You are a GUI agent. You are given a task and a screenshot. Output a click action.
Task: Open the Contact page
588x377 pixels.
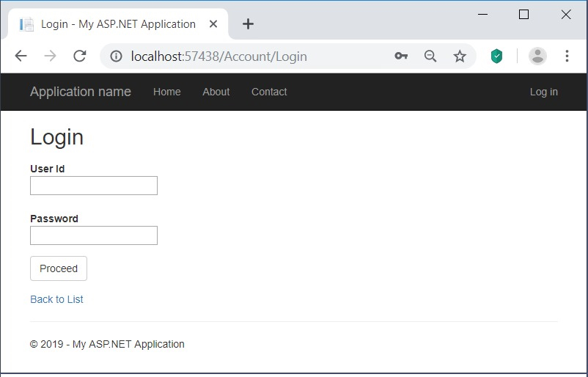[269, 92]
